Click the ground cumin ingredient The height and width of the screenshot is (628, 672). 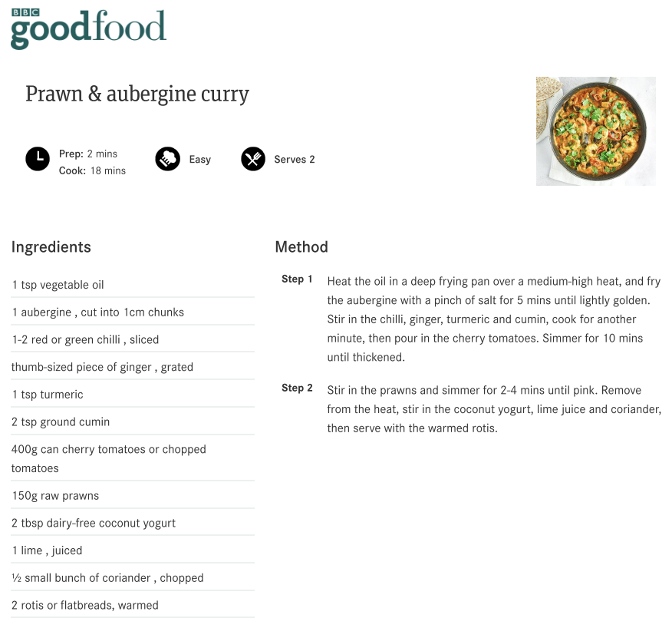tap(61, 422)
